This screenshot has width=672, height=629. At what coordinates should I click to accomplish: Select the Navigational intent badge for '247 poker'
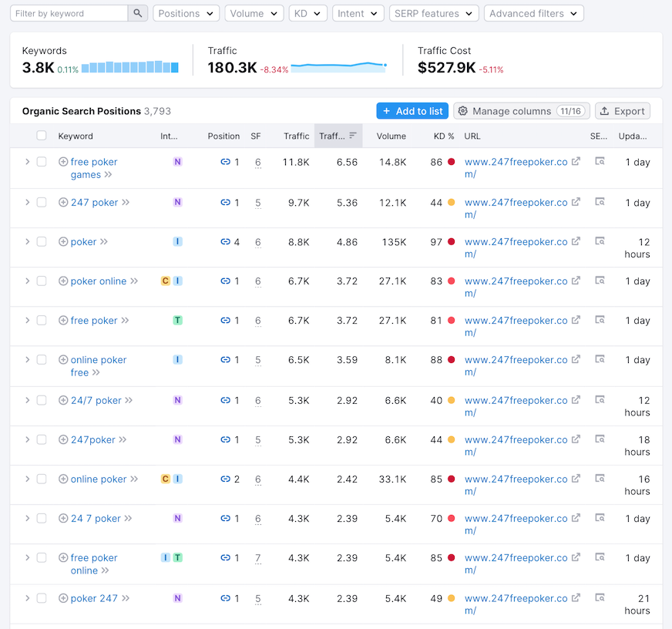178,202
